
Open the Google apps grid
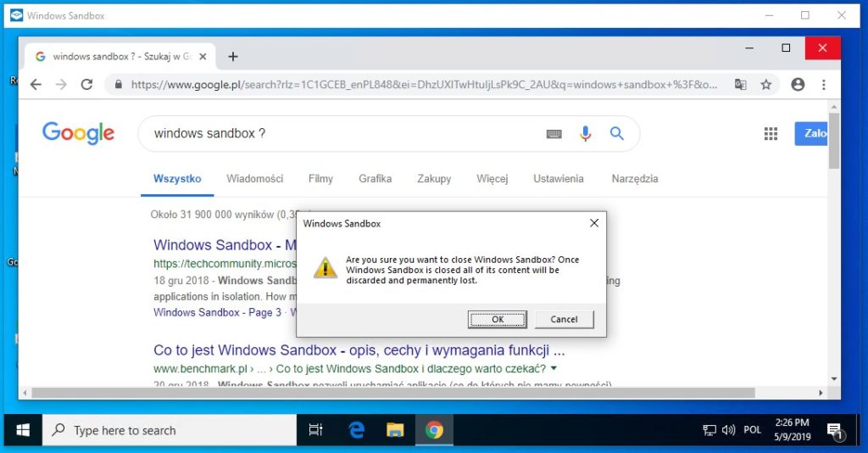point(771,133)
